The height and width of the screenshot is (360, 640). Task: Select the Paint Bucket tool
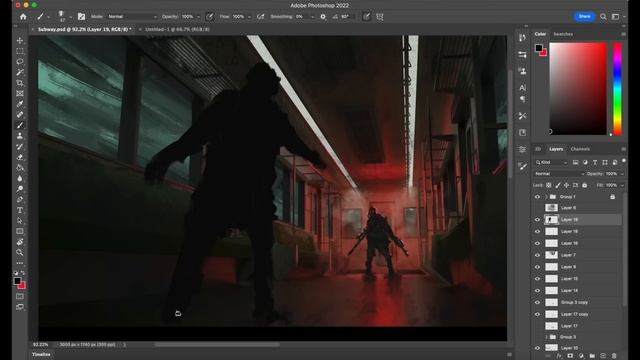[x=20, y=168]
